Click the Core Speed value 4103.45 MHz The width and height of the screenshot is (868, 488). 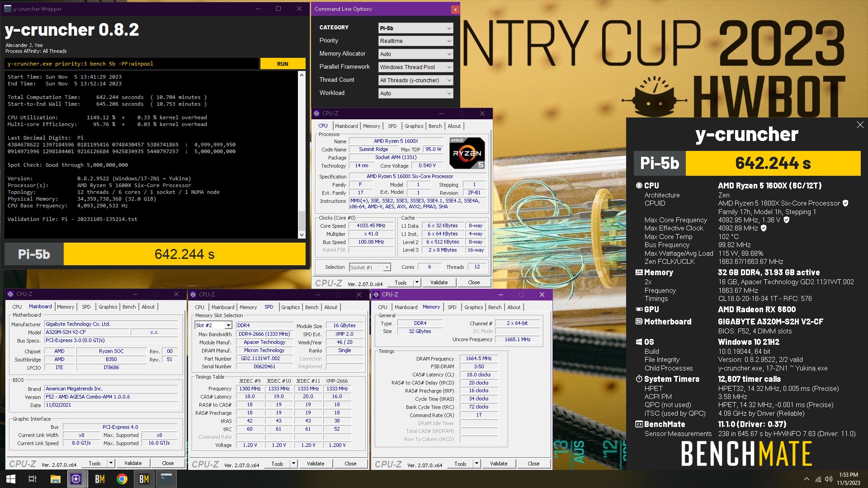click(371, 225)
